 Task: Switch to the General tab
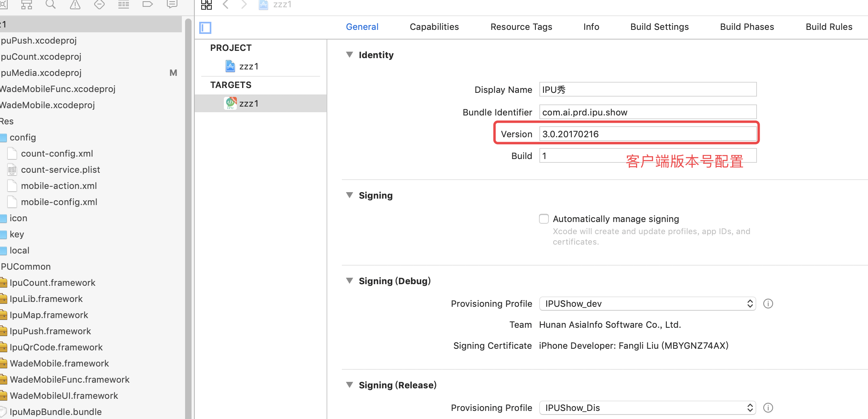tap(362, 27)
